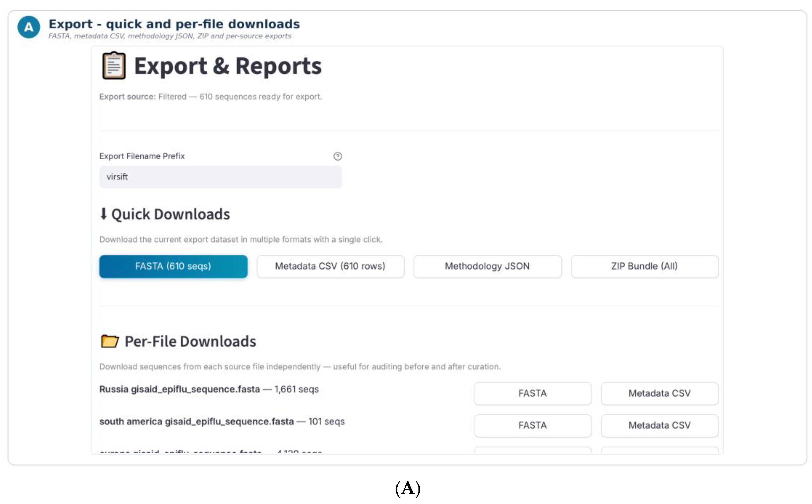Click 'Export - quick and per-file downloads' title
The width and height of the screenshot is (812, 504).
tap(174, 24)
